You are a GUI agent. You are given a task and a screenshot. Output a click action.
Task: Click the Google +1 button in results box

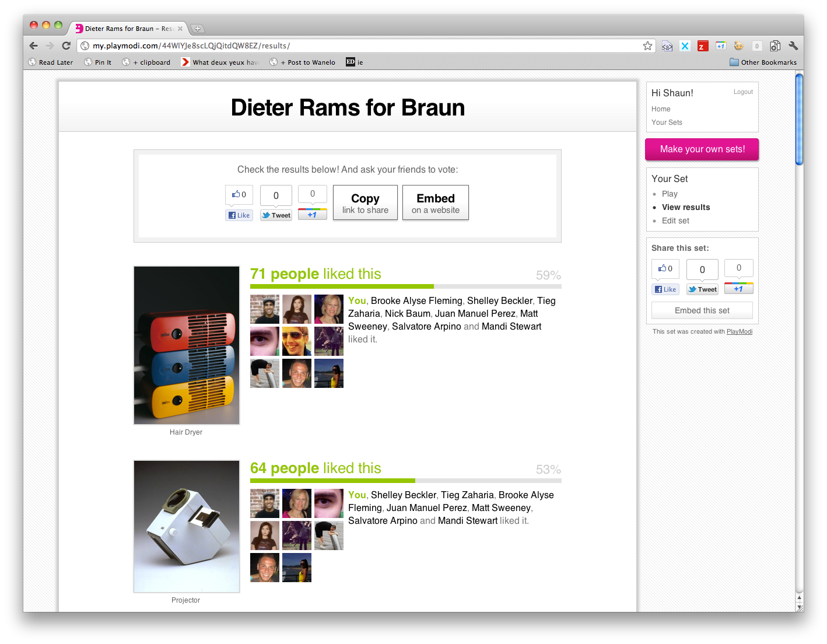pyautogui.click(x=313, y=214)
